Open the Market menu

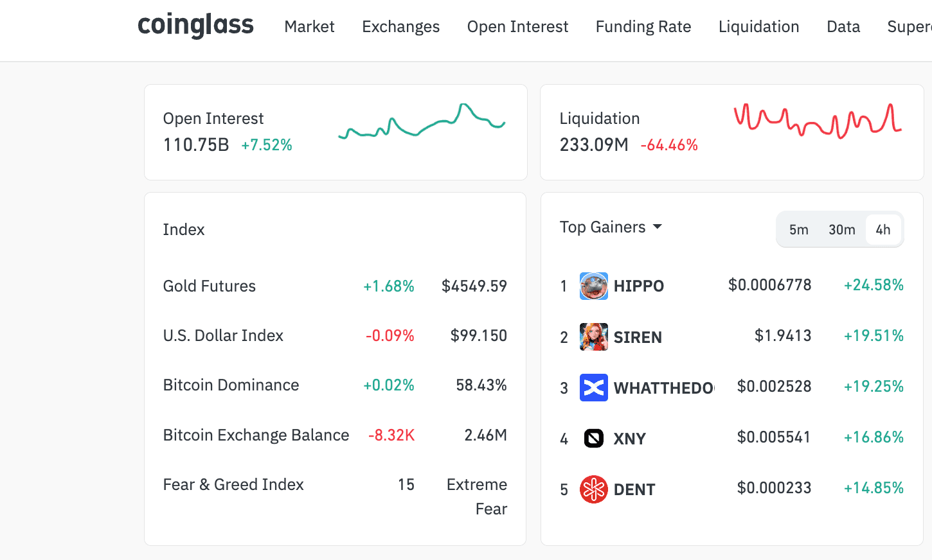pos(309,27)
